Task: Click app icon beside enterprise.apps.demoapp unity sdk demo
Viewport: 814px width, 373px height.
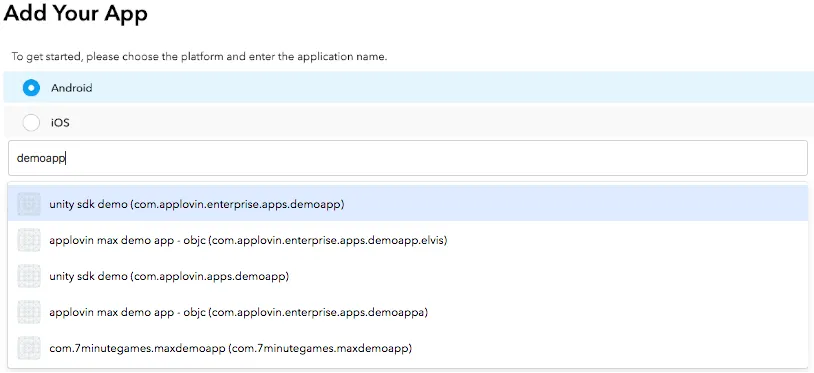Action: pyautogui.click(x=29, y=204)
